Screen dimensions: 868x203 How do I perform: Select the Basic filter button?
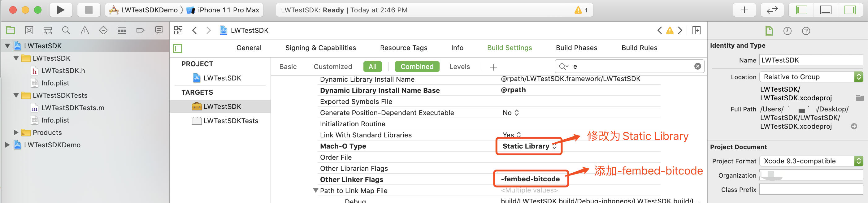288,67
